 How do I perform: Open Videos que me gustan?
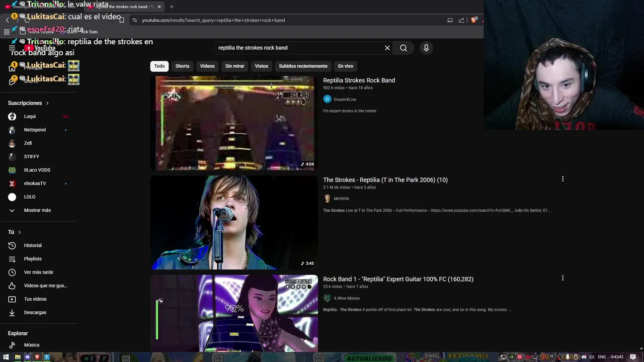pos(39,286)
